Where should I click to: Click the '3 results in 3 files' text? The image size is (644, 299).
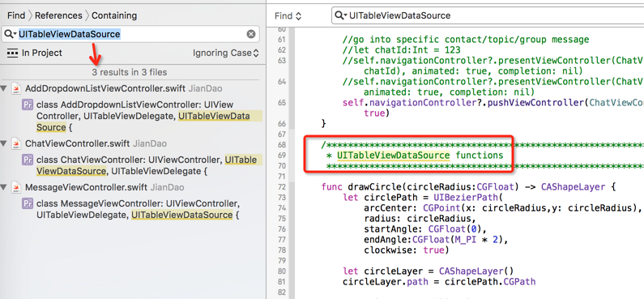(130, 72)
